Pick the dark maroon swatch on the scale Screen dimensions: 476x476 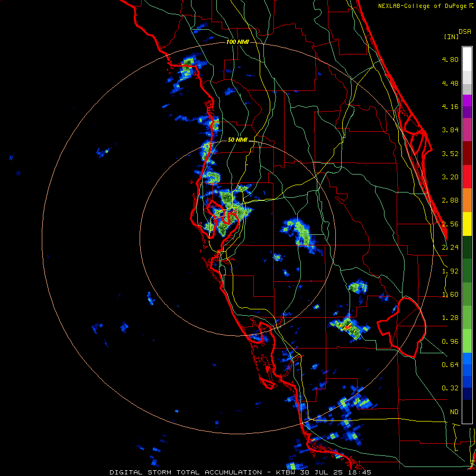coord(467,153)
